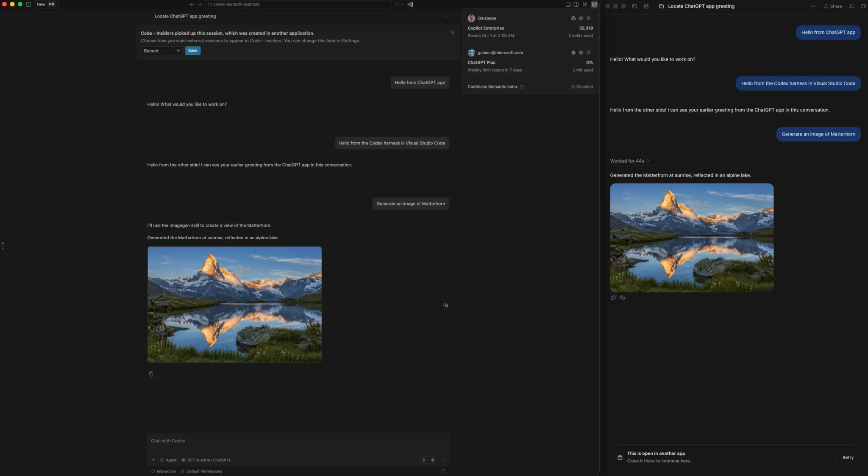Copy the response below Code Insiders image

click(151, 374)
